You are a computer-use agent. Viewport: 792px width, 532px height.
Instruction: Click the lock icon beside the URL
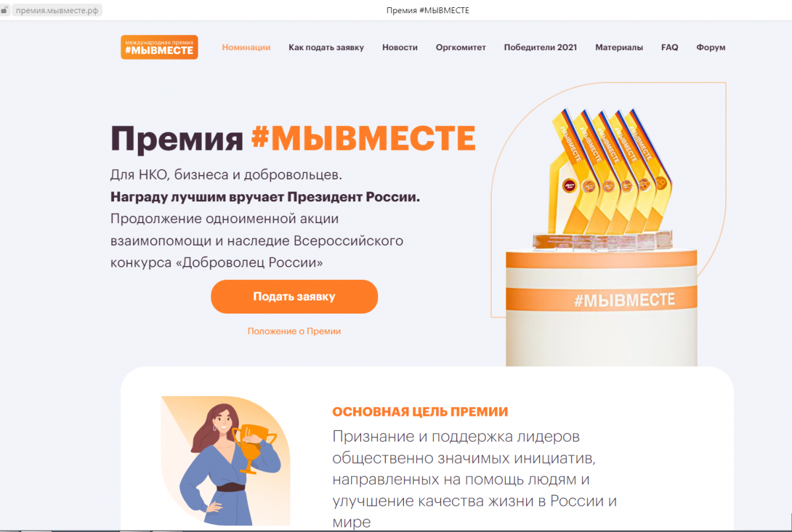point(5,10)
